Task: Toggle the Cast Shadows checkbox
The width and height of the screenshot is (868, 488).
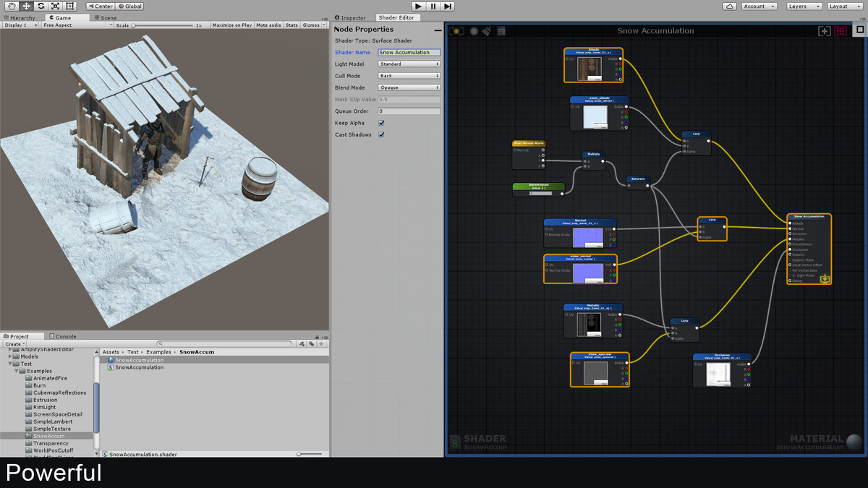Action: coord(381,134)
